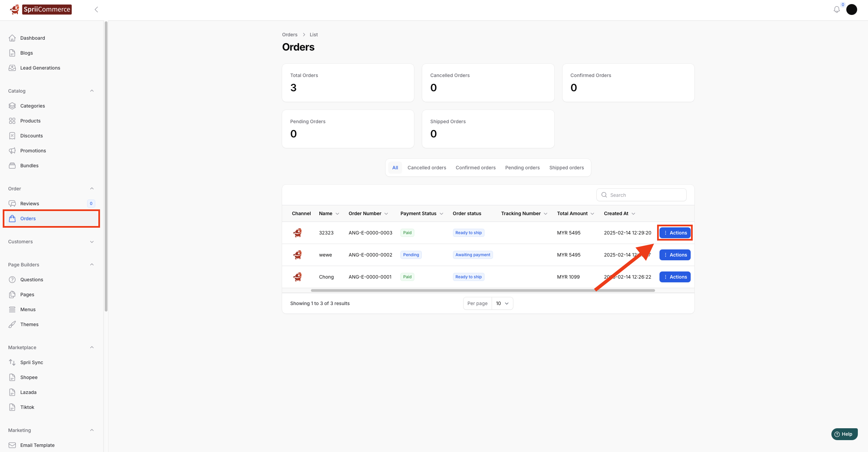The width and height of the screenshot is (868, 452).
Task: Select the Pending orders tab
Action: tap(522, 168)
